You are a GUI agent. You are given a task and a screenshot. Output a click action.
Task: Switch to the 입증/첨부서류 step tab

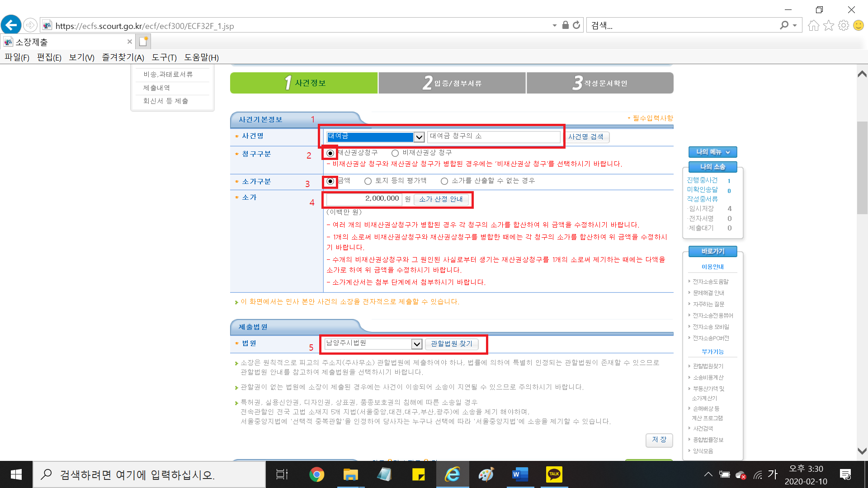(452, 83)
